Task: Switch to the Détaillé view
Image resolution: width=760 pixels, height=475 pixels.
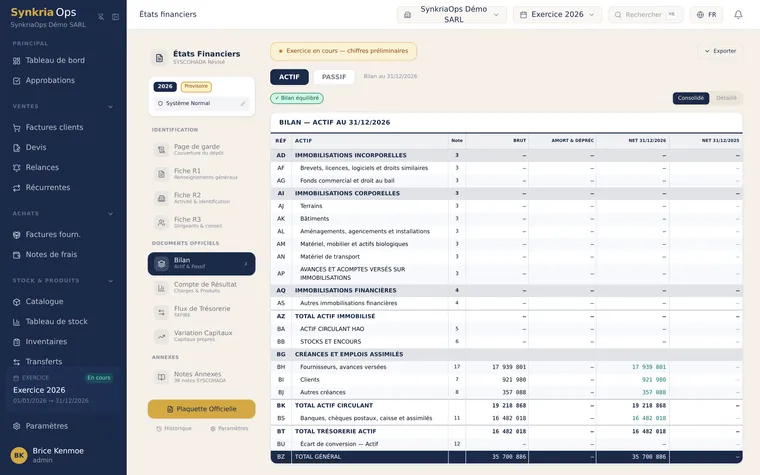Action: [726, 98]
